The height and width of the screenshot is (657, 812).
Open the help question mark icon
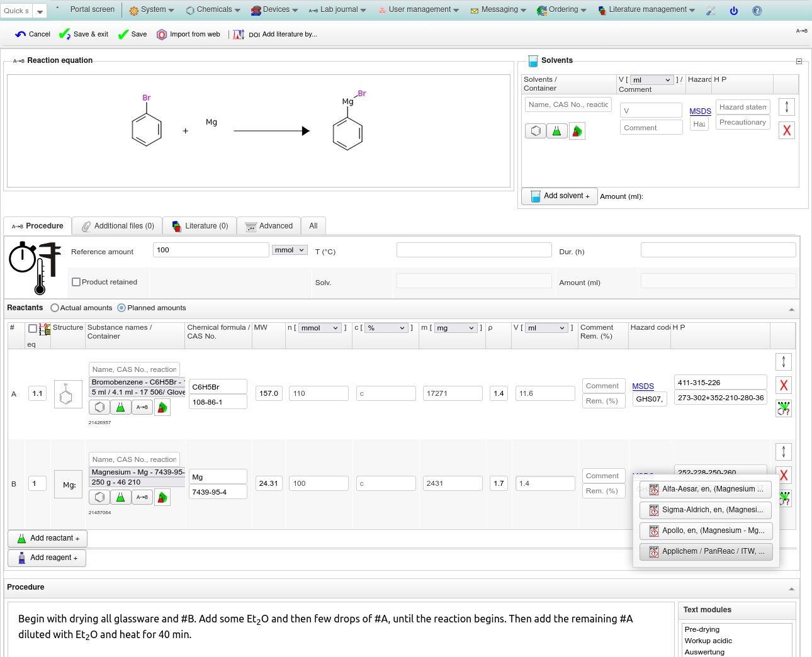(757, 11)
